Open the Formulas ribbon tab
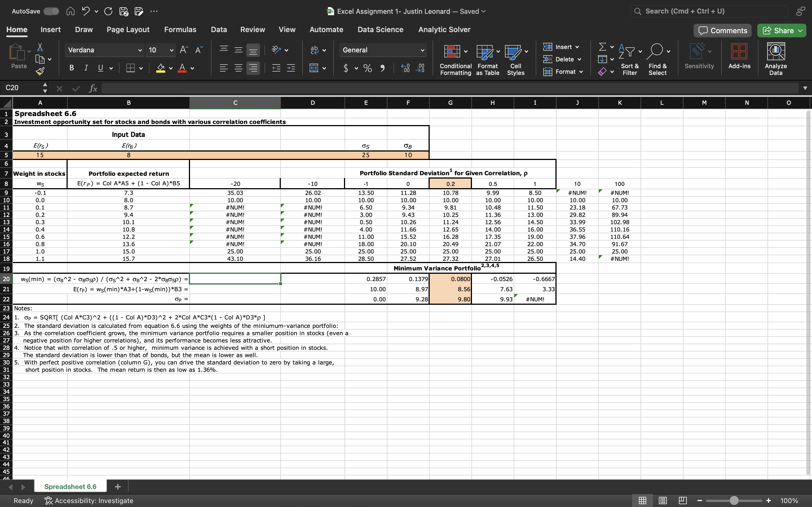The height and width of the screenshot is (507, 812). click(180, 30)
